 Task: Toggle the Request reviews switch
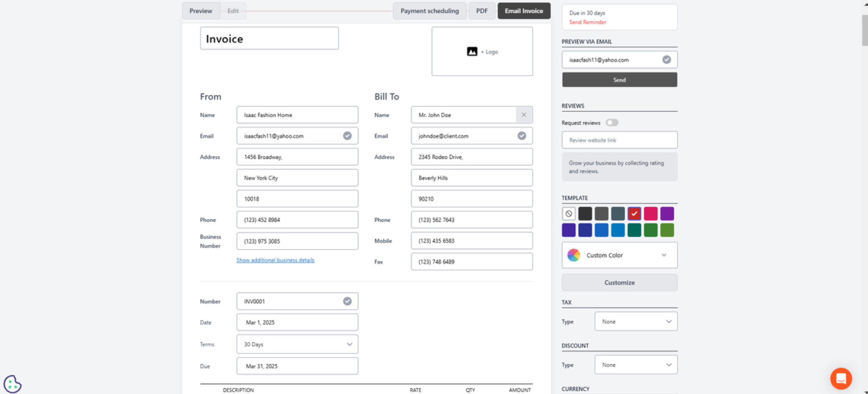tap(612, 123)
